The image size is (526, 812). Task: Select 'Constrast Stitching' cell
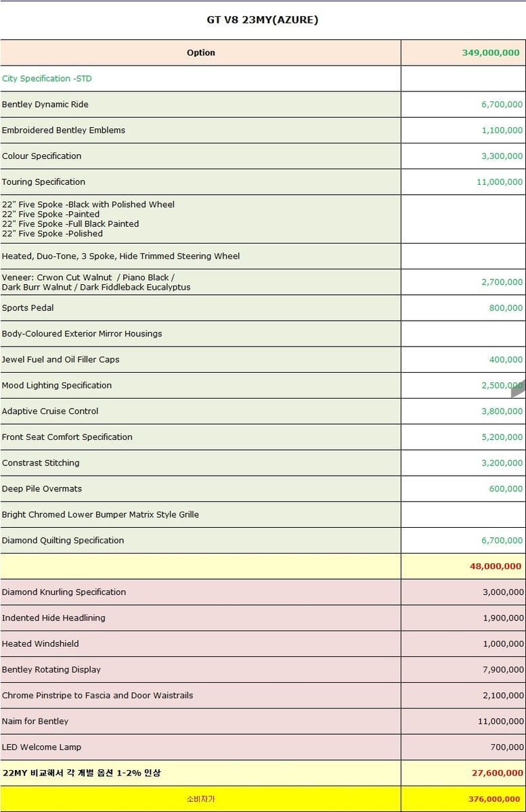[x=200, y=463]
